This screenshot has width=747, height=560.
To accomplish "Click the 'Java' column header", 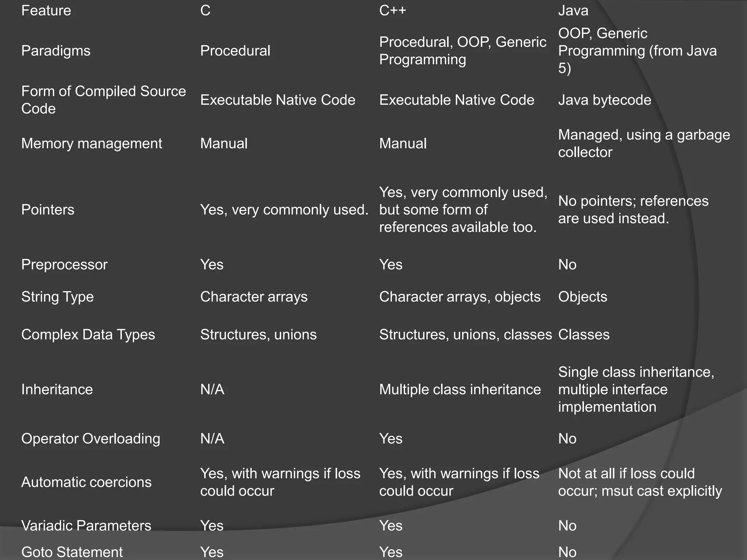I will (x=573, y=11).
